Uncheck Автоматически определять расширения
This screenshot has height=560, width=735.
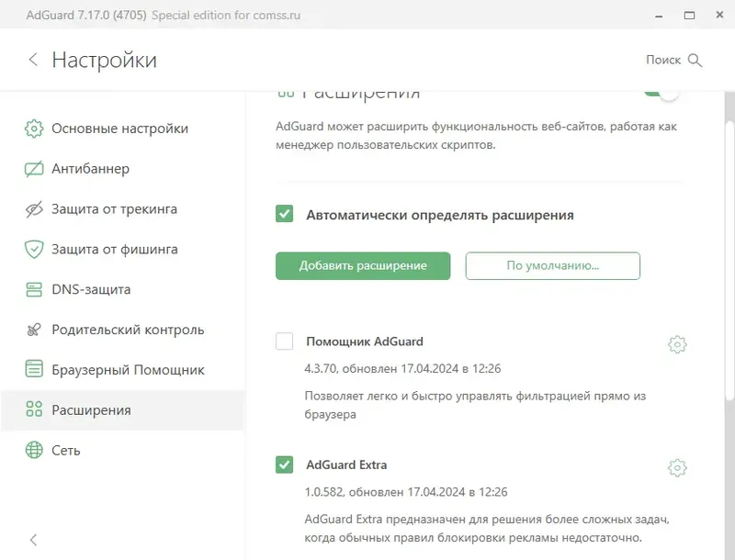(x=285, y=214)
